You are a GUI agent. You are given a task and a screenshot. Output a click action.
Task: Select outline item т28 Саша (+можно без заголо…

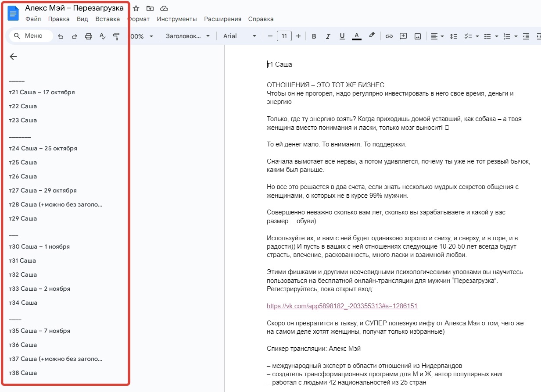coord(55,205)
